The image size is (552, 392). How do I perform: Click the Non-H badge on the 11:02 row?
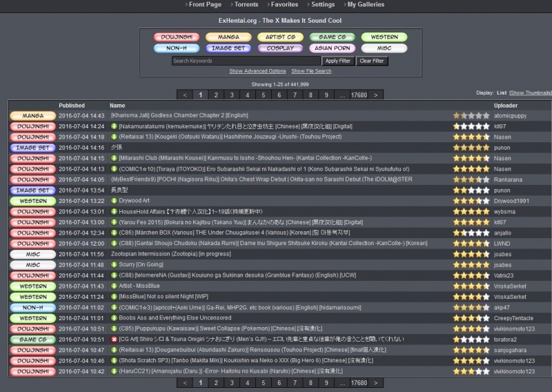[x=32, y=308]
